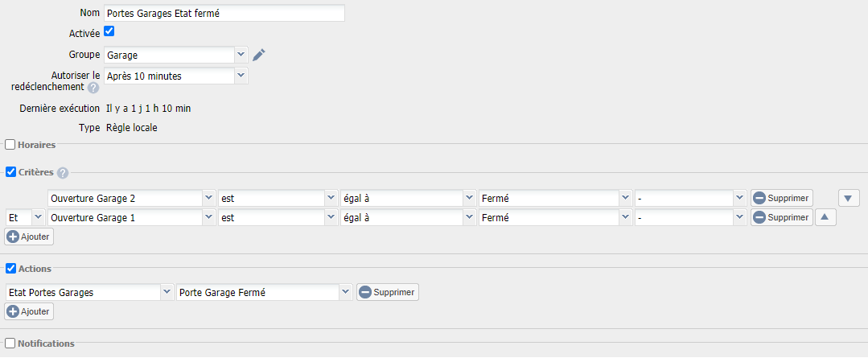Click the Nom text field
This screenshot has width=868, height=358.
(x=224, y=14)
